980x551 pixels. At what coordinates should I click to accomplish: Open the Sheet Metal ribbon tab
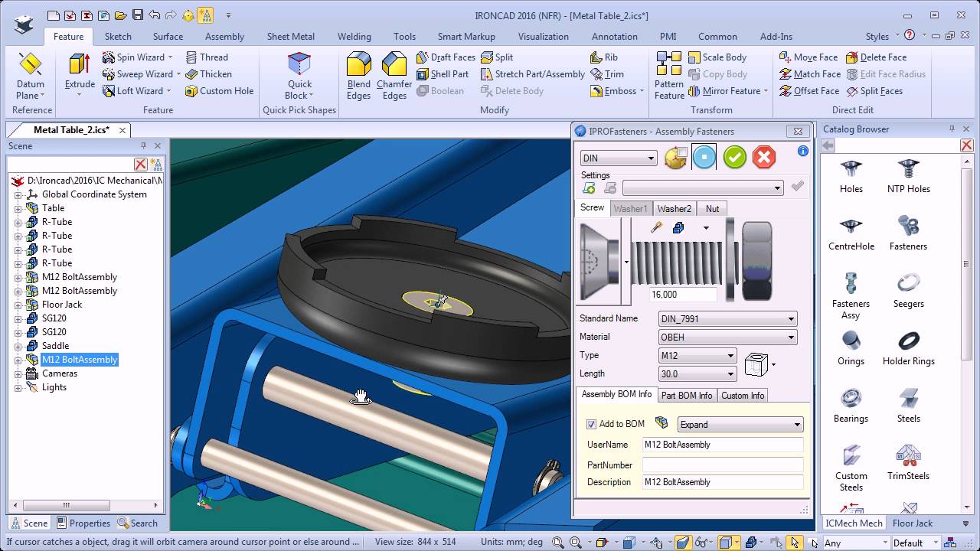pyautogui.click(x=290, y=36)
